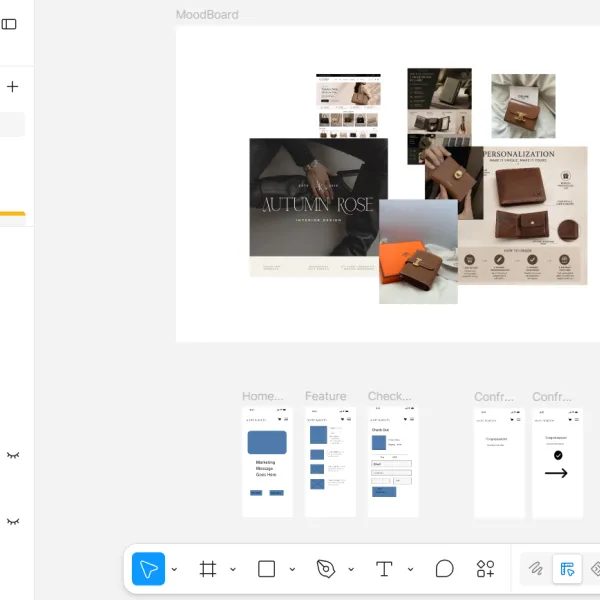The height and width of the screenshot is (600, 600).
Task: Select the Text tool
Action: point(384,569)
